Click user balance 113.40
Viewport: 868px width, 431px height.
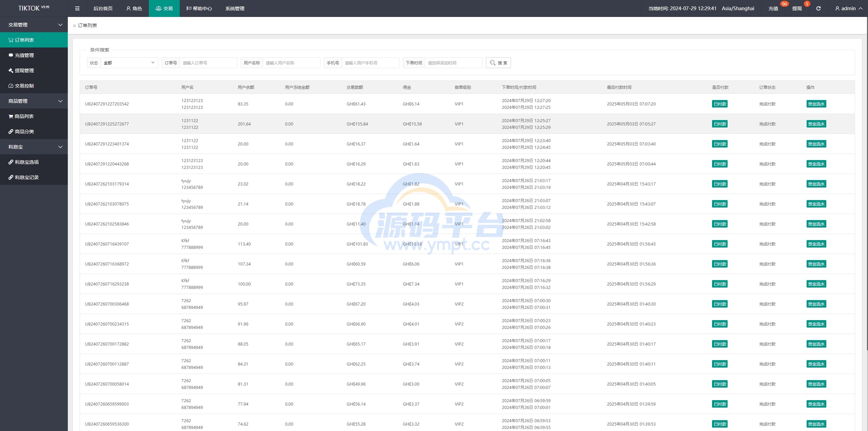coord(244,244)
